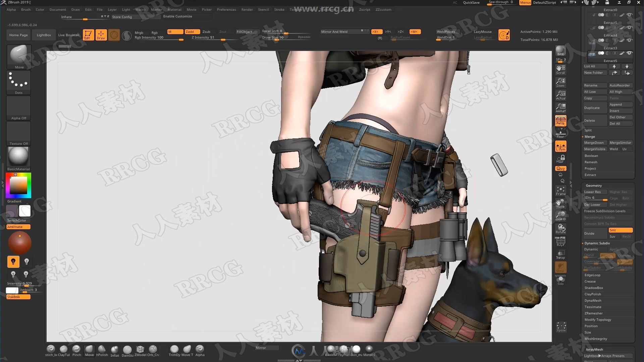
Task: Click the BPR render icon
Action: point(560,51)
